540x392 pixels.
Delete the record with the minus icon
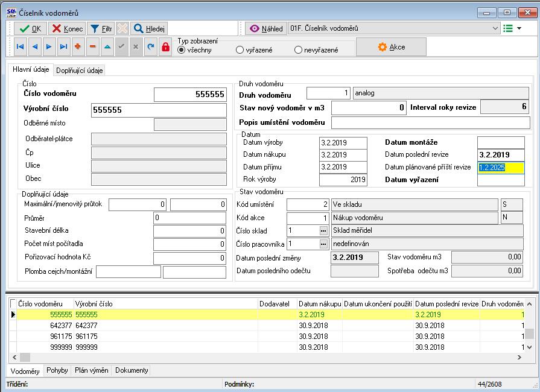tap(93, 47)
